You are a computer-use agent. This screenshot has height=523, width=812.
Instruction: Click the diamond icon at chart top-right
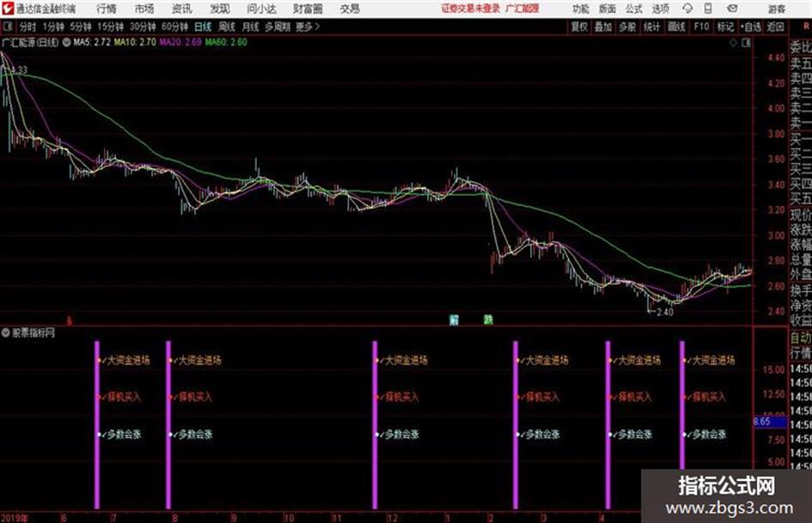(x=733, y=43)
